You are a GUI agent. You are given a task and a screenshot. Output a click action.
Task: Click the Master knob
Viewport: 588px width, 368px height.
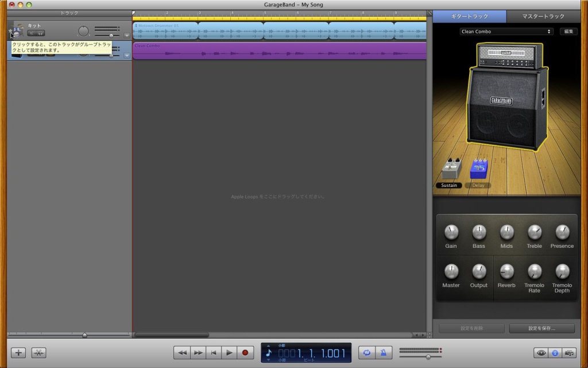(451, 271)
